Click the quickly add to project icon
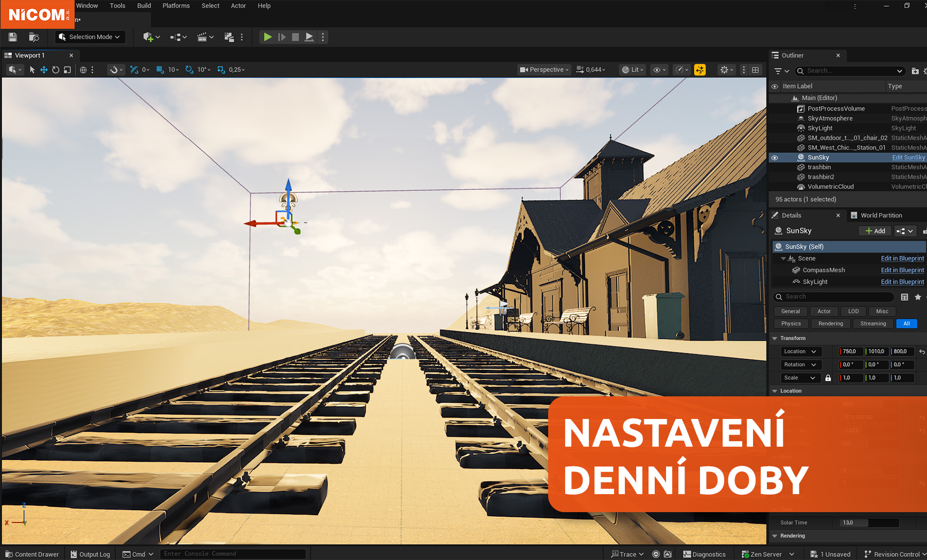927x560 pixels. click(148, 37)
